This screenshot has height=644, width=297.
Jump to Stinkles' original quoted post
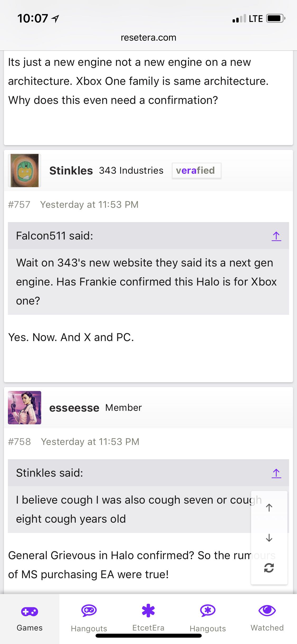point(276,473)
